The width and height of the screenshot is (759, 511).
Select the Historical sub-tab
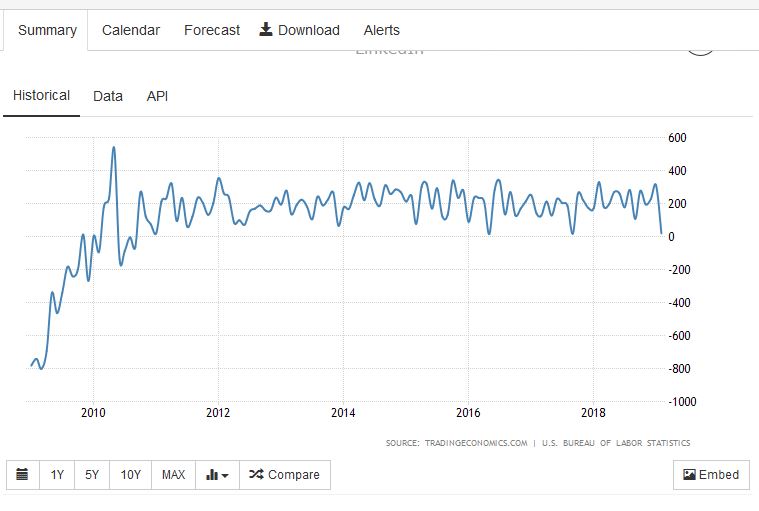(x=41, y=96)
